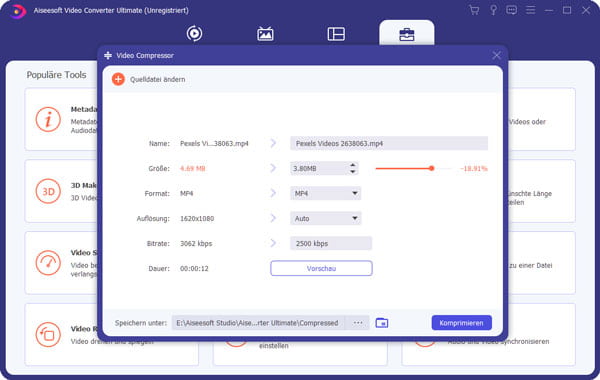Open the Format MP4 dropdown

[x=325, y=193]
